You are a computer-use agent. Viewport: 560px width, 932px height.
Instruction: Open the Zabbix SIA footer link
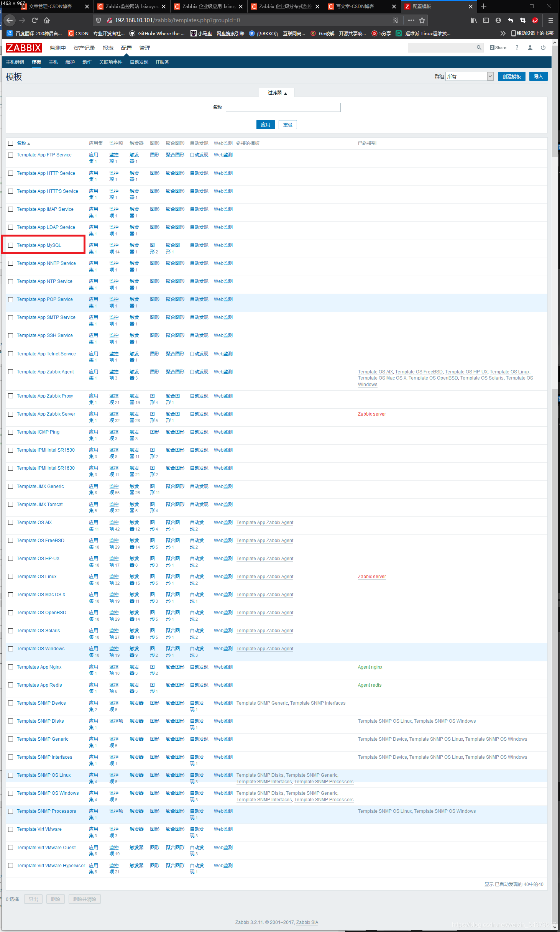click(x=307, y=922)
